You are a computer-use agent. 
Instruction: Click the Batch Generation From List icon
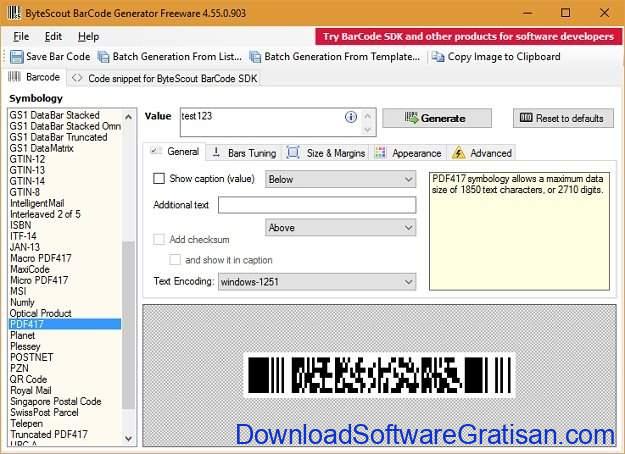point(103,57)
